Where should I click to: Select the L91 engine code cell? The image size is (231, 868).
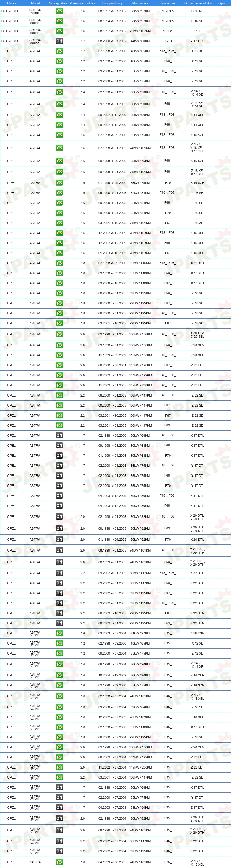197,31
